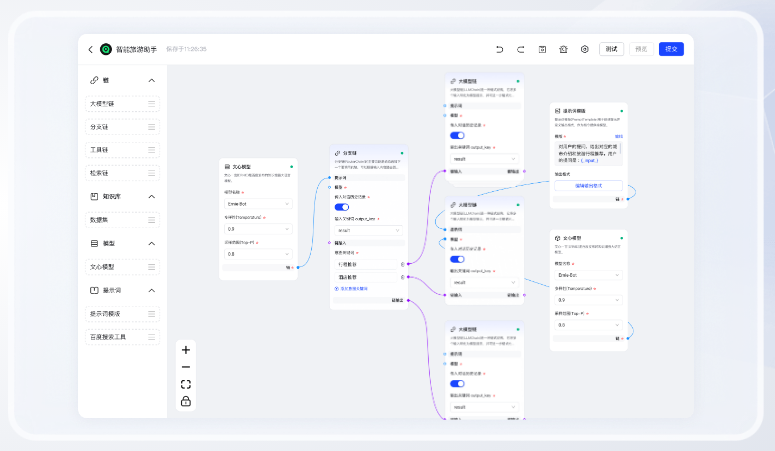
Task: Click the undo icon in top toolbar
Action: pyautogui.click(x=499, y=49)
